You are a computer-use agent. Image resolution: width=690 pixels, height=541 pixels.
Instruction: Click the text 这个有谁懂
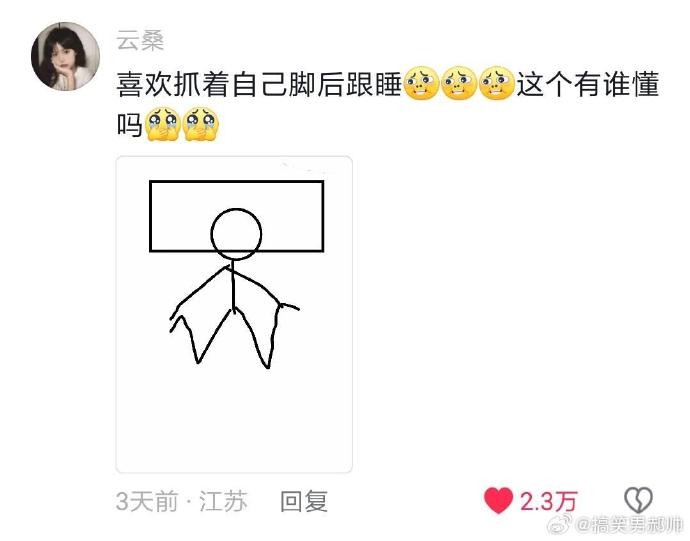pyautogui.click(x=587, y=84)
